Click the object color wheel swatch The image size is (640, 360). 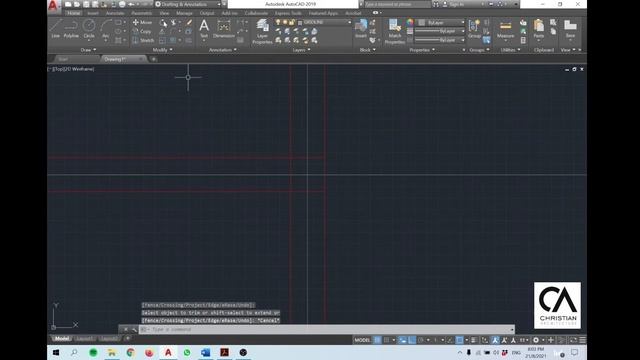click(x=410, y=22)
